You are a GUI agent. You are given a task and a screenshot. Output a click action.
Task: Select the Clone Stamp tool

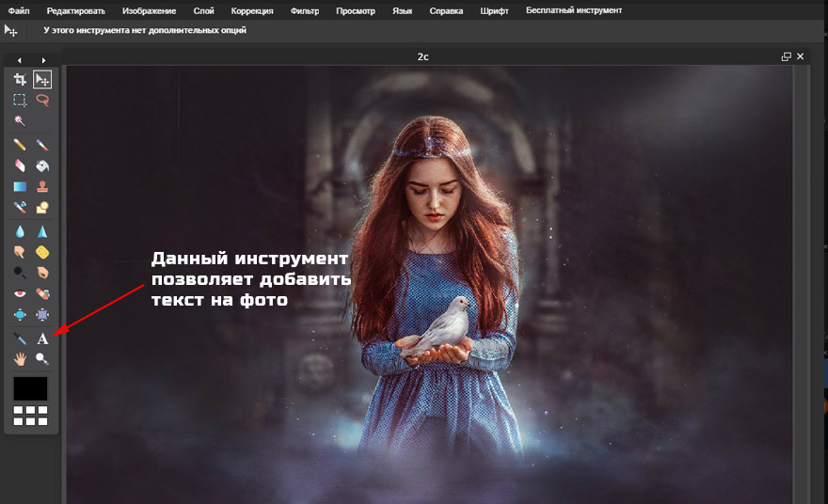[x=42, y=186]
